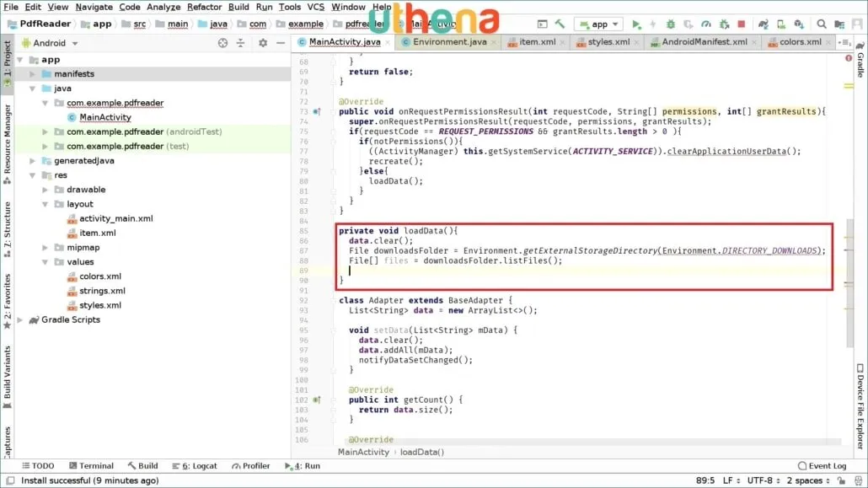Click the src breadcrumb in navigation bar
868x488 pixels.
(x=140, y=24)
